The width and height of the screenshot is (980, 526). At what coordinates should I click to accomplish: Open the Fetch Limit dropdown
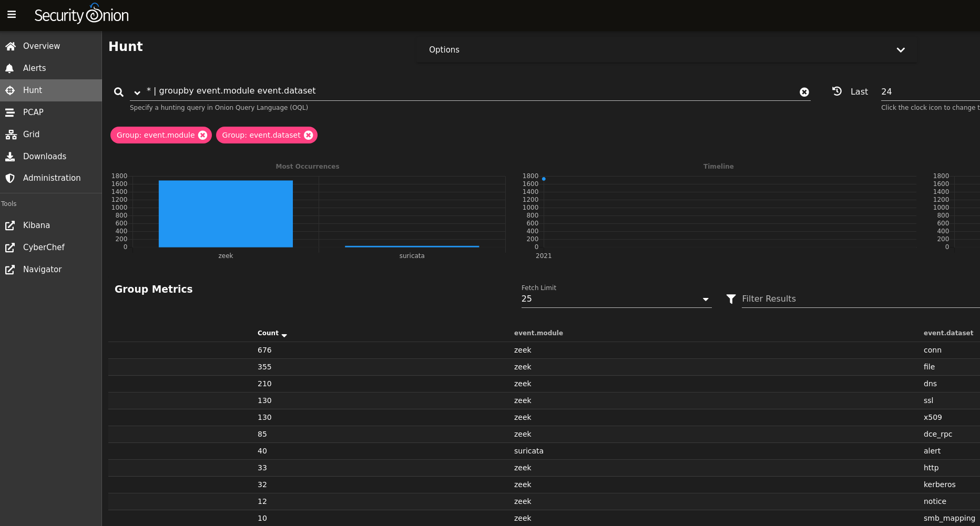pos(616,298)
